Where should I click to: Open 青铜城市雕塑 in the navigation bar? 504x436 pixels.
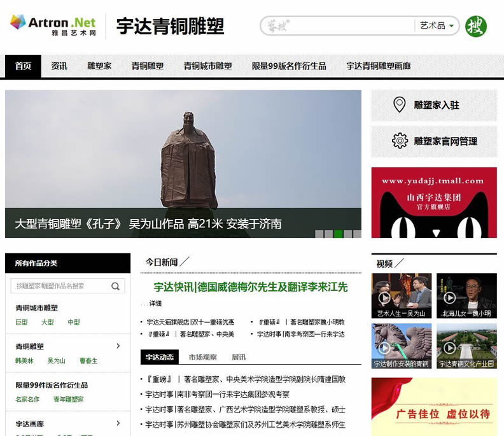(207, 66)
